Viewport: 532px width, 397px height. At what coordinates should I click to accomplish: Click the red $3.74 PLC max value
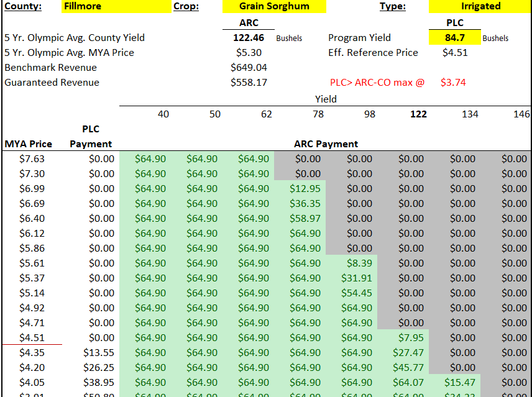pos(453,83)
